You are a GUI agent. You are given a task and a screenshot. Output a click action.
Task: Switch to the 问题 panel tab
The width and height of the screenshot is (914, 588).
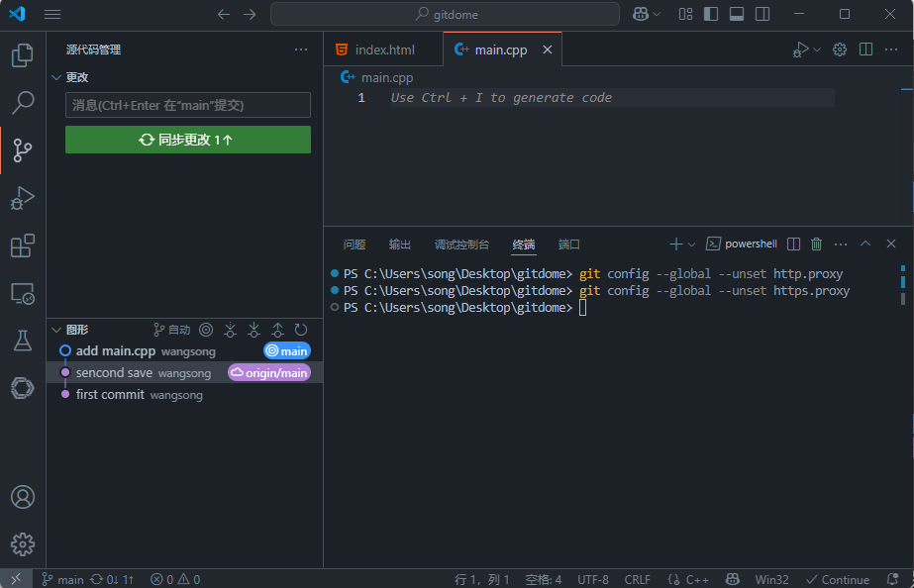354,245
